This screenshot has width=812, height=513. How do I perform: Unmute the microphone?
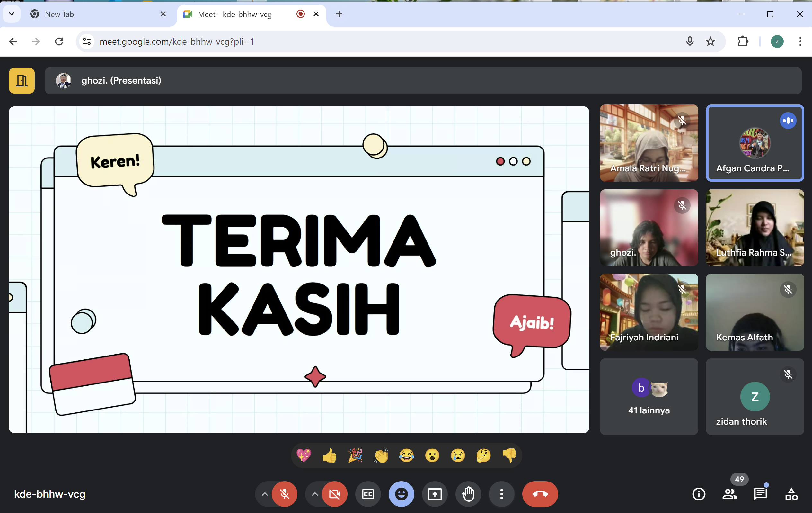[x=285, y=494]
